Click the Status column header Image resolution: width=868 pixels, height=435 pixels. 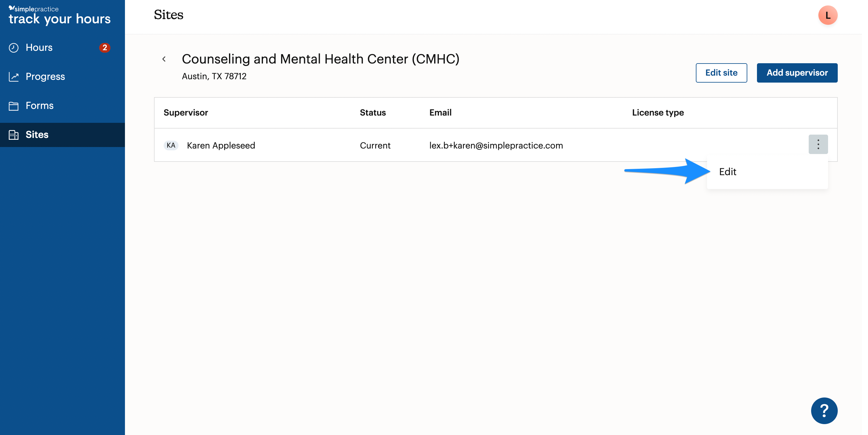tap(373, 113)
